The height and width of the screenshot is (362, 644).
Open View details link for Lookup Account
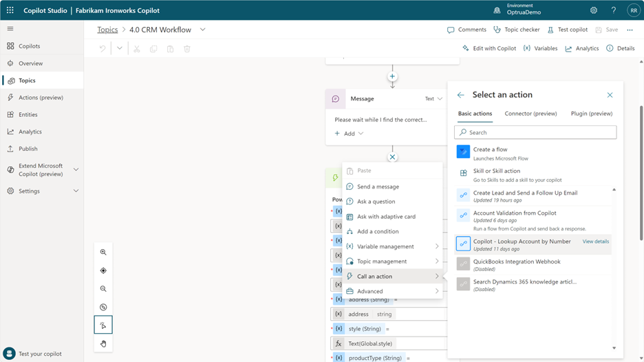[596, 242]
